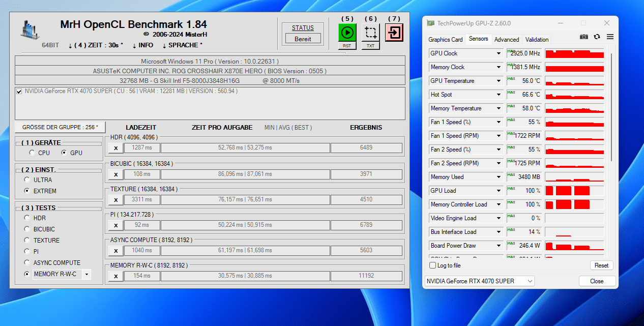The height and width of the screenshot is (326, 644).
Task: Open the GPU Clock sensor dropdown
Action: [x=499, y=53]
